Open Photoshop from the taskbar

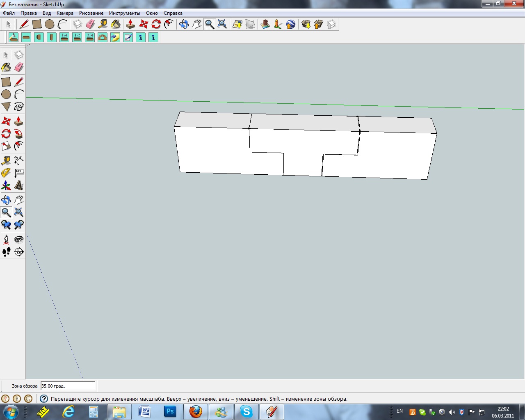click(170, 411)
